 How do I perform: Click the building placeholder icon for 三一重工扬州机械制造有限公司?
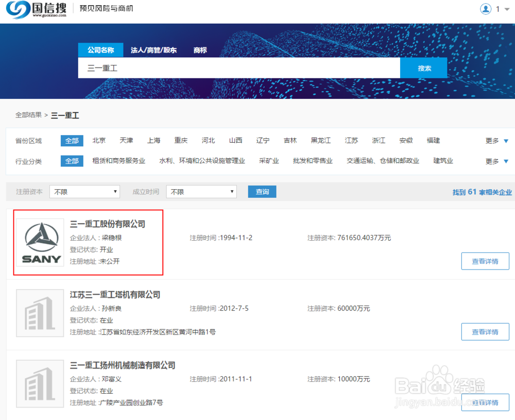(x=40, y=383)
